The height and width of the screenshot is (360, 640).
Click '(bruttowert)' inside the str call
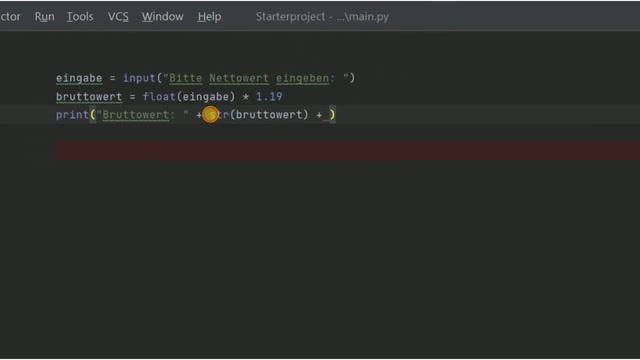pos(269,115)
